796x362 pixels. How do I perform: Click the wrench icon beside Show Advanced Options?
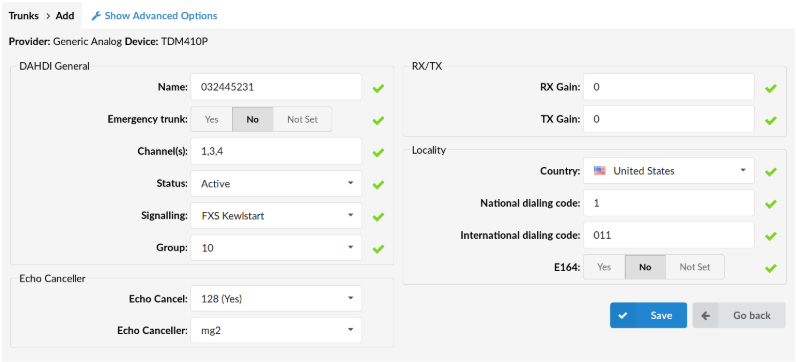click(x=96, y=16)
